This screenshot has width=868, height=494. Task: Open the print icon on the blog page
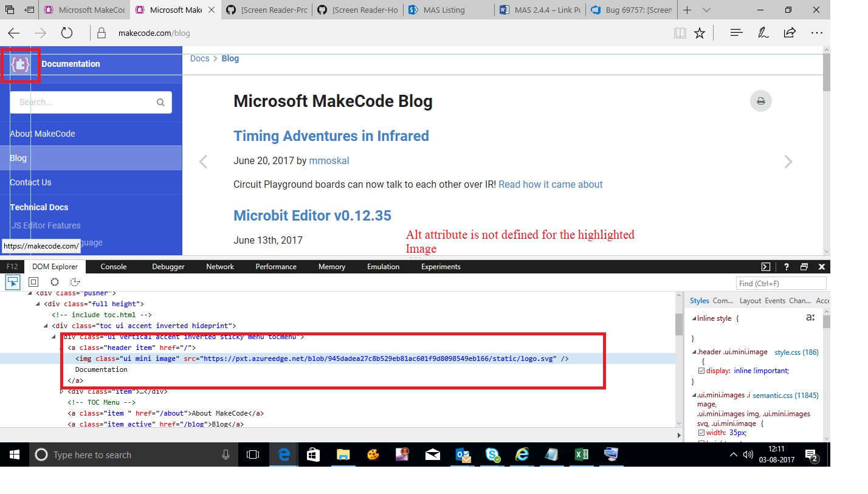pos(760,101)
